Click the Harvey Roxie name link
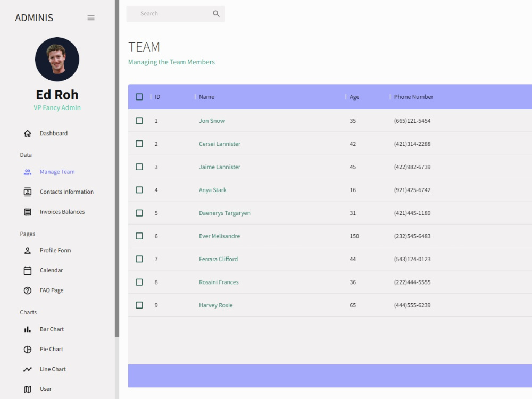The height and width of the screenshot is (399, 532). tap(215, 305)
